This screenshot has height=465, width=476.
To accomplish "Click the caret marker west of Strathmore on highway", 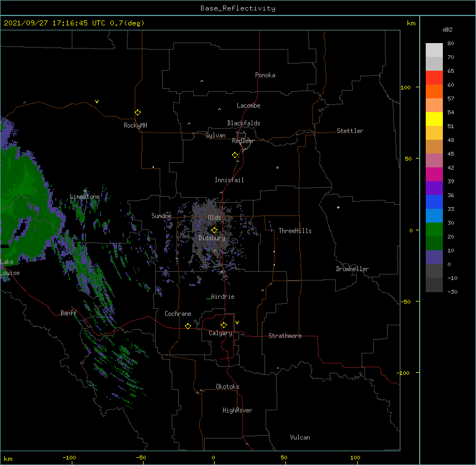I will (x=242, y=334).
